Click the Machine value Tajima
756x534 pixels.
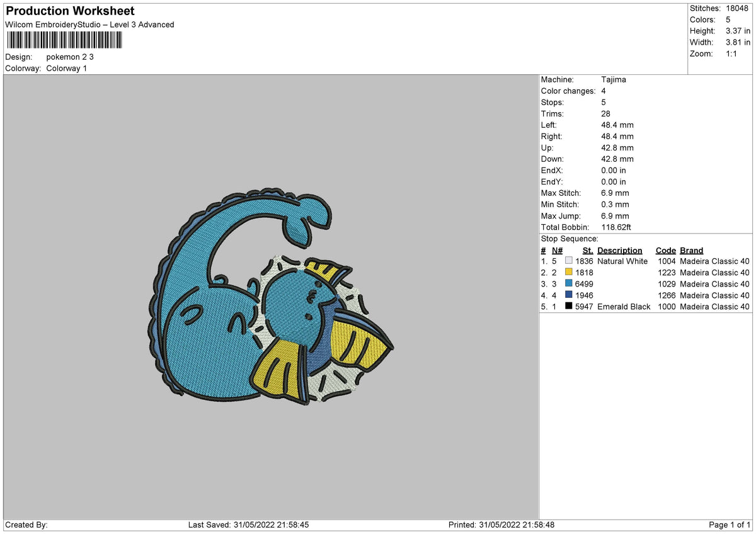(x=614, y=80)
